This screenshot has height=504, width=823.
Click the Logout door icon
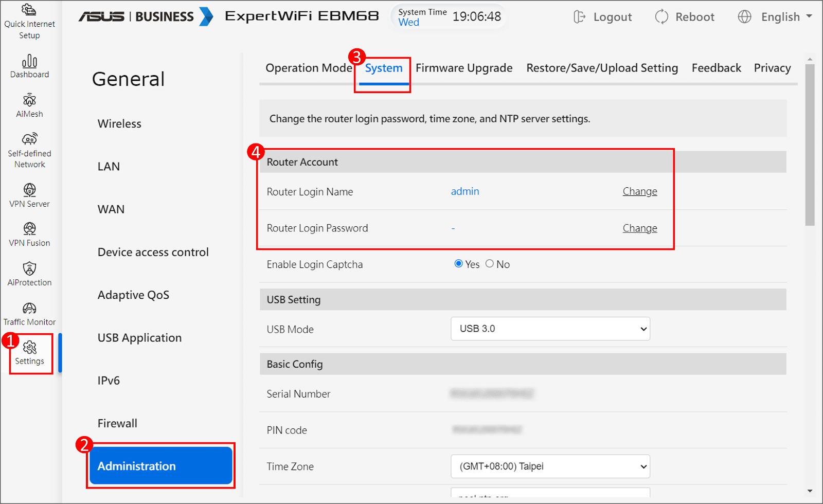(x=579, y=17)
